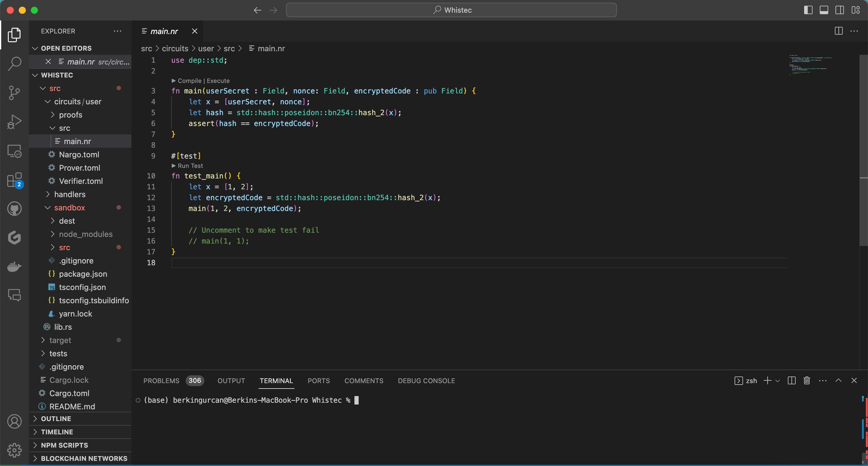Click the PROBLEMS tab in panel
Screen dimensions: 868x466
161,380
